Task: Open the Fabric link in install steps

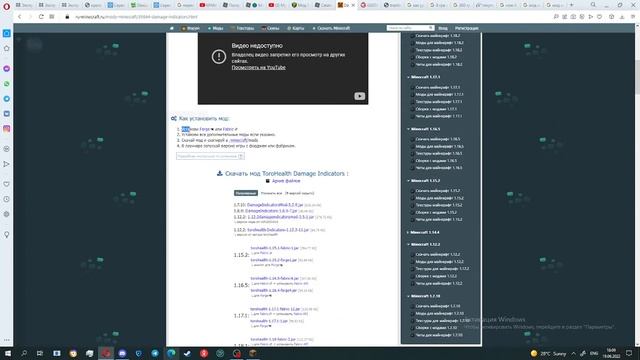Action: click(x=228, y=129)
